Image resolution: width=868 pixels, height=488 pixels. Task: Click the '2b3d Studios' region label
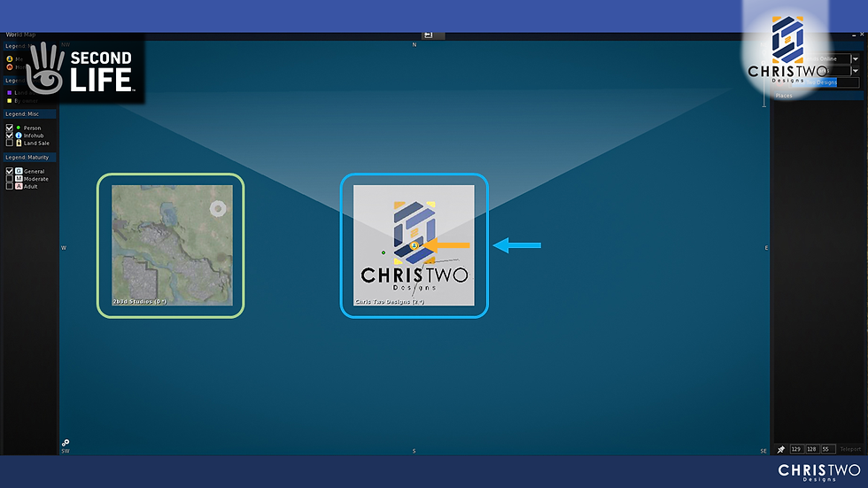pos(140,301)
